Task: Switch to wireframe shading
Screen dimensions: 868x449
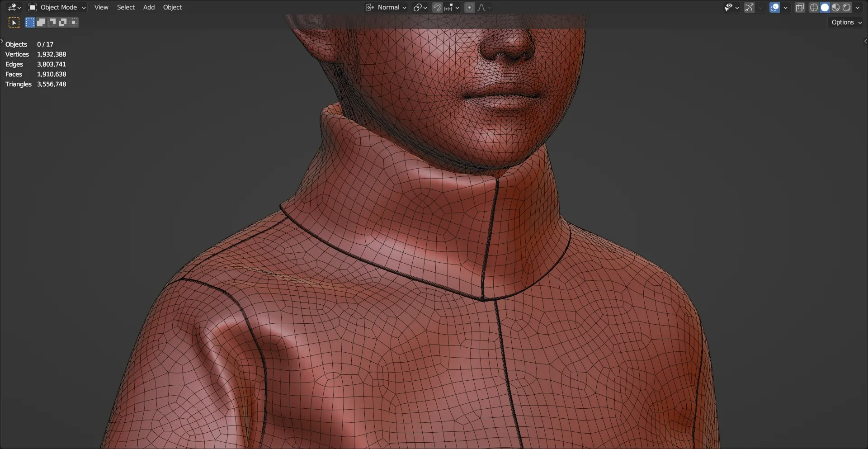Action: coord(814,7)
